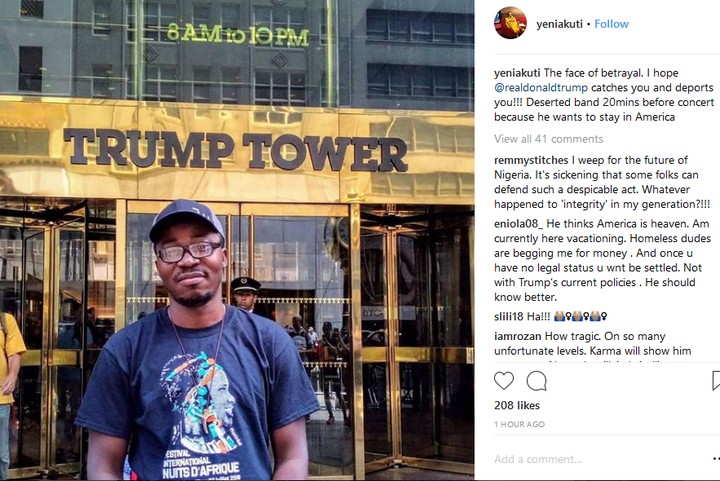720x481 pixels.
Task: Focus the Add a comment field
Action: tap(597, 459)
